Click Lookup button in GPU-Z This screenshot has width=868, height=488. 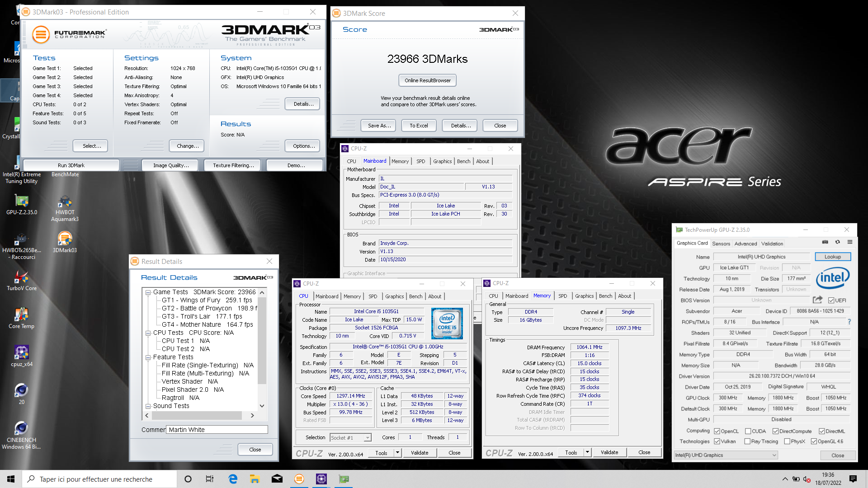pos(832,257)
